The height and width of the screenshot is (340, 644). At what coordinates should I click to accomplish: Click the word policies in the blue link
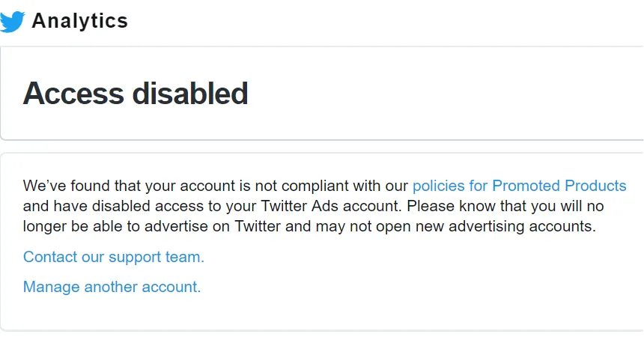[438, 186]
